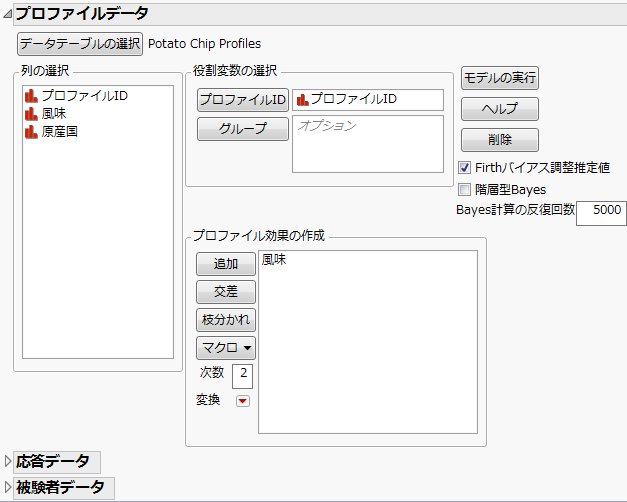Open help with the ヘルプ button
Viewport: 627px width, 502px height.
[x=500, y=109]
